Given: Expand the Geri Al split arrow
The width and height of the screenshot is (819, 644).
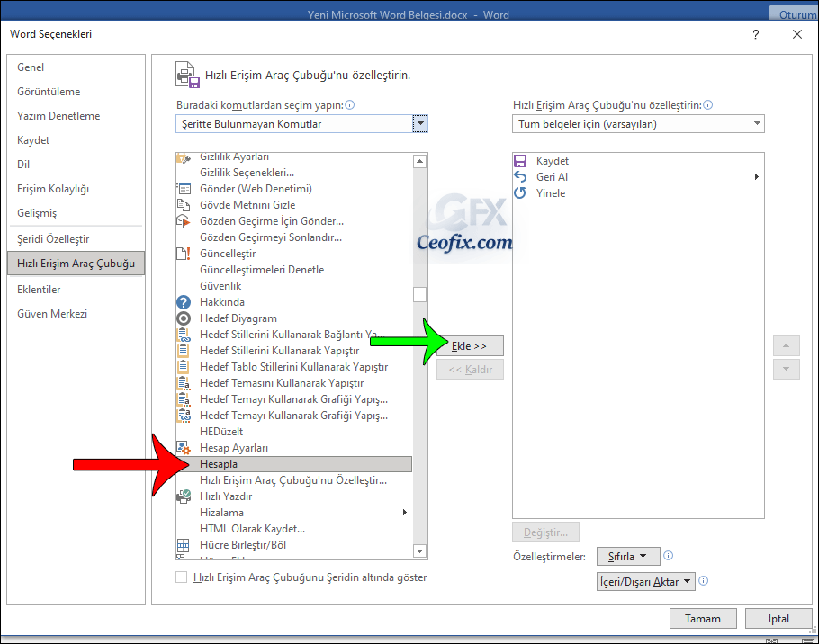Looking at the screenshot, I should [x=755, y=177].
